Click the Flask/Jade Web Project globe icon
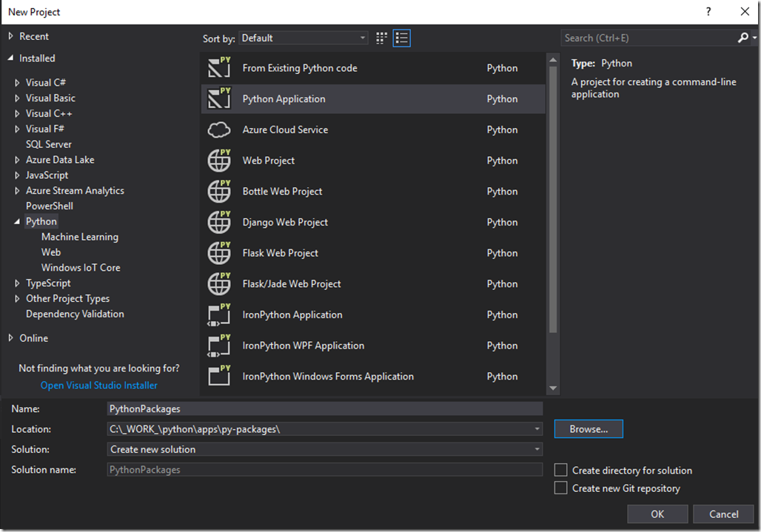This screenshot has width=761, height=532. point(219,283)
